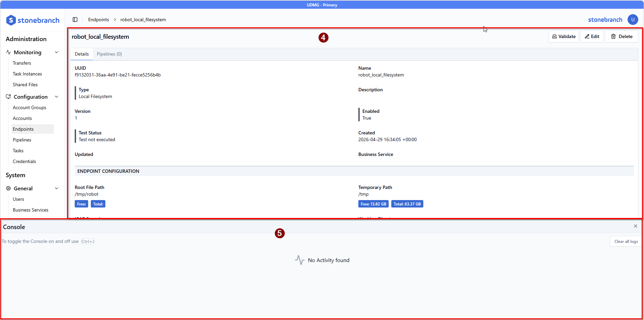Open Transfers in sidebar

(x=22, y=63)
